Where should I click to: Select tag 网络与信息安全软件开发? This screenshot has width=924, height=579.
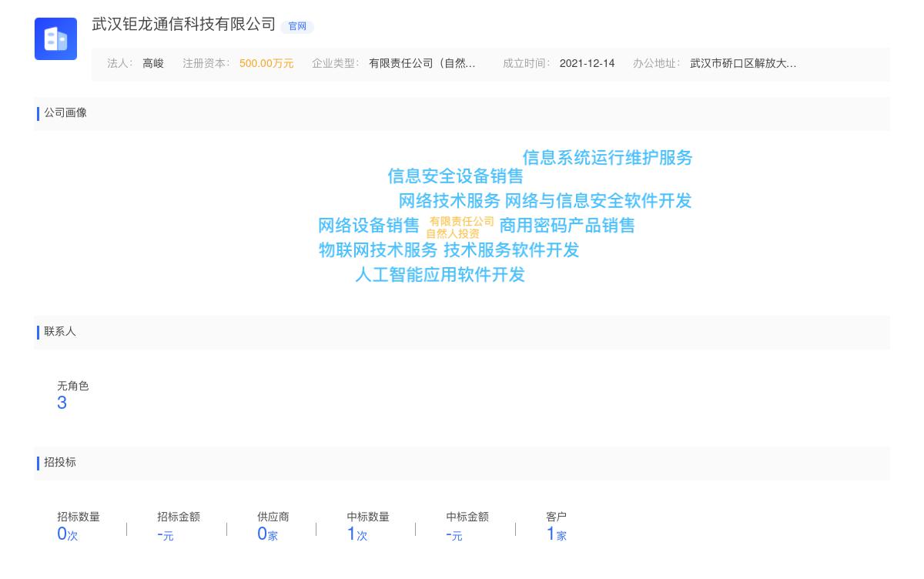click(x=598, y=201)
